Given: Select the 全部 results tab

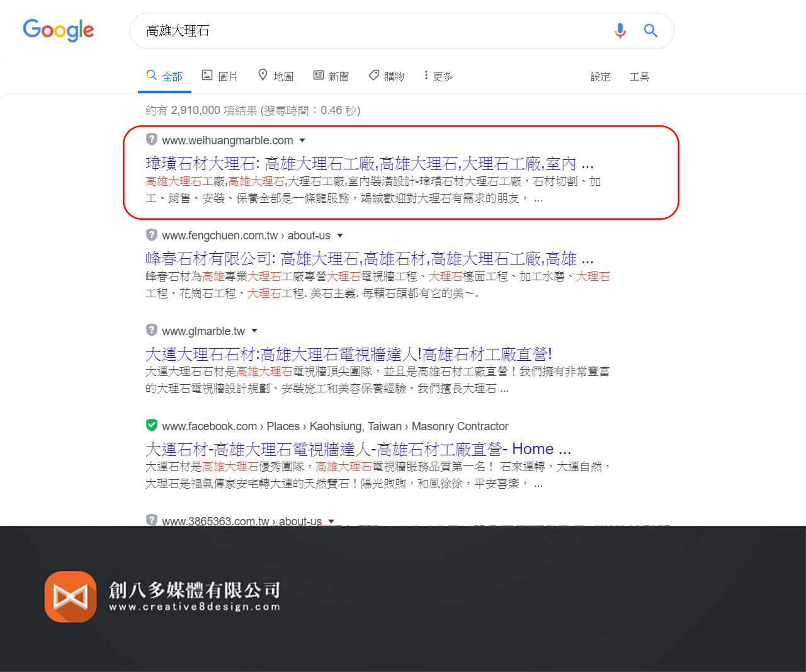Looking at the screenshot, I should coord(164,76).
